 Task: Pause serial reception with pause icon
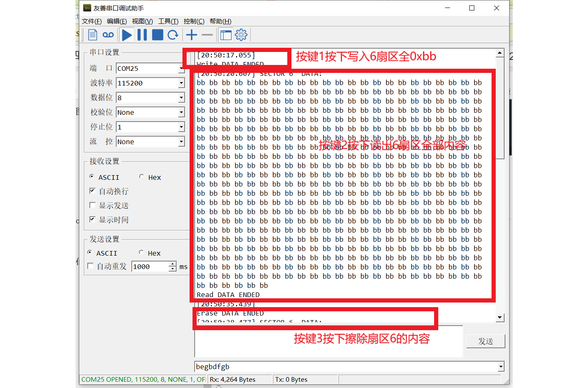(x=142, y=35)
